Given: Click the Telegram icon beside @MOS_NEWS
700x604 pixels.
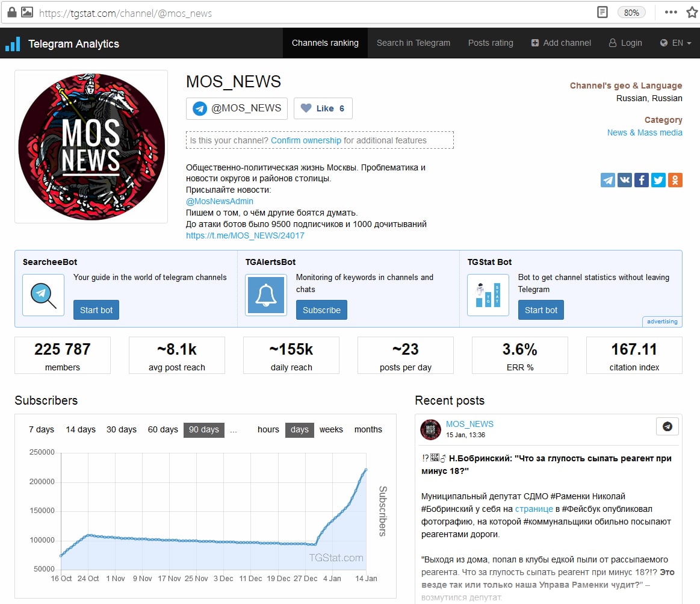Looking at the screenshot, I should [x=200, y=108].
